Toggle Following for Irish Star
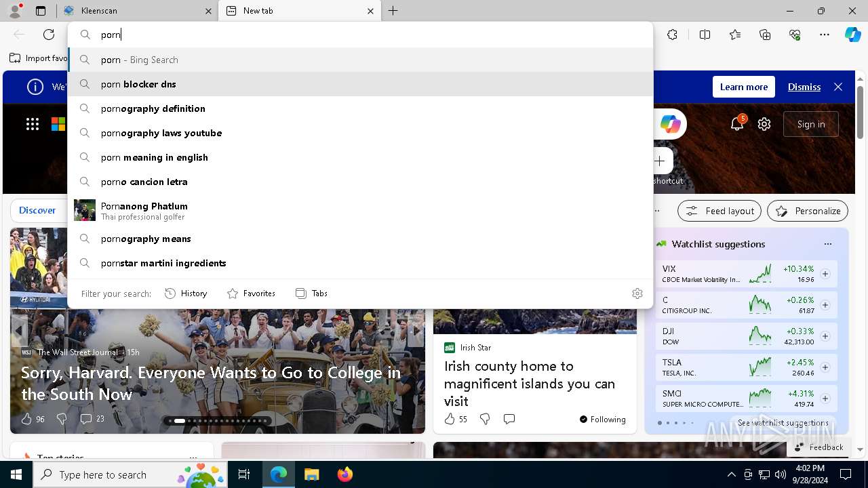The image size is (868, 488). pyautogui.click(x=602, y=420)
